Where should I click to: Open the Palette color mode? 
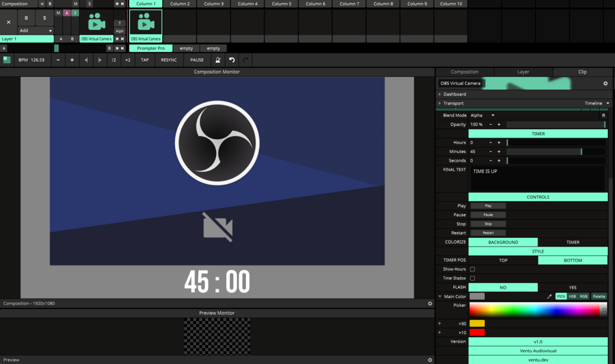click(599, 297)
